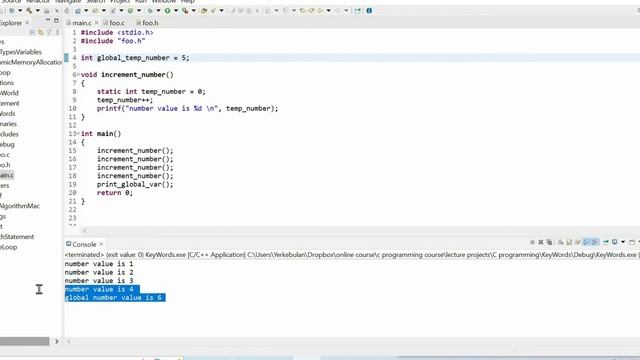The height and width of the screenshot is (360, 640).
Task: Click Link with Editor icon in Explorer
Action: coord(40,32)
